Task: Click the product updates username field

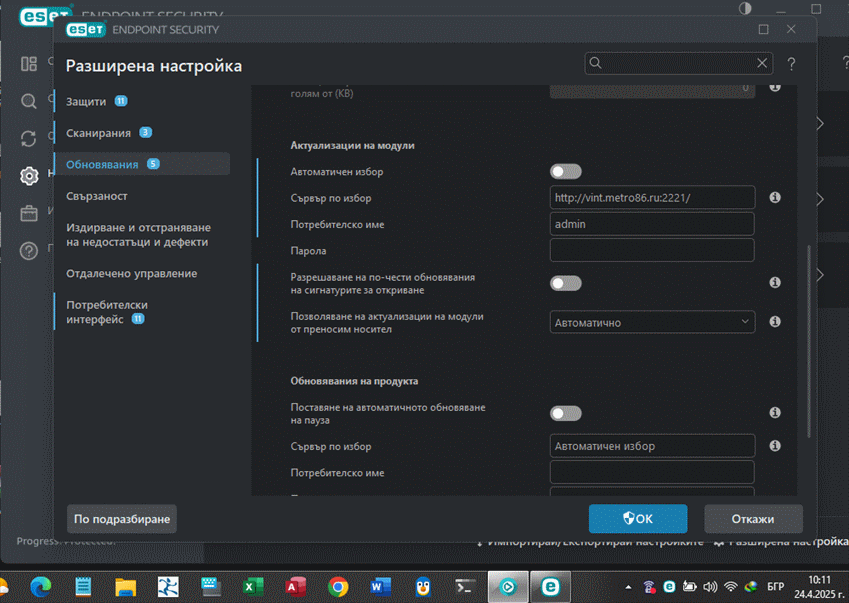Action: (x=652, y=472)
